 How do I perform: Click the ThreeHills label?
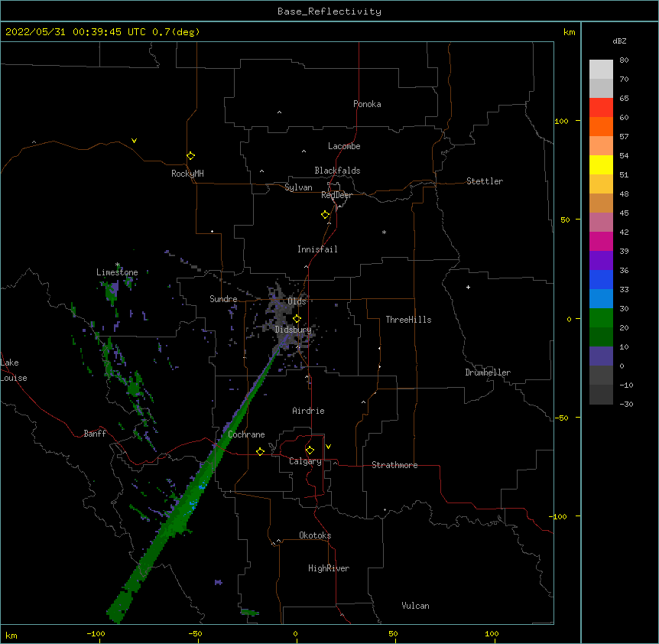click(x=408, y=320)
